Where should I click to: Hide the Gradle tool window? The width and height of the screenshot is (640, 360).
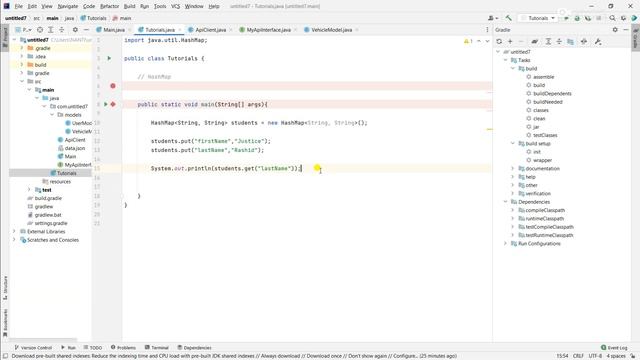pos(626,30)
